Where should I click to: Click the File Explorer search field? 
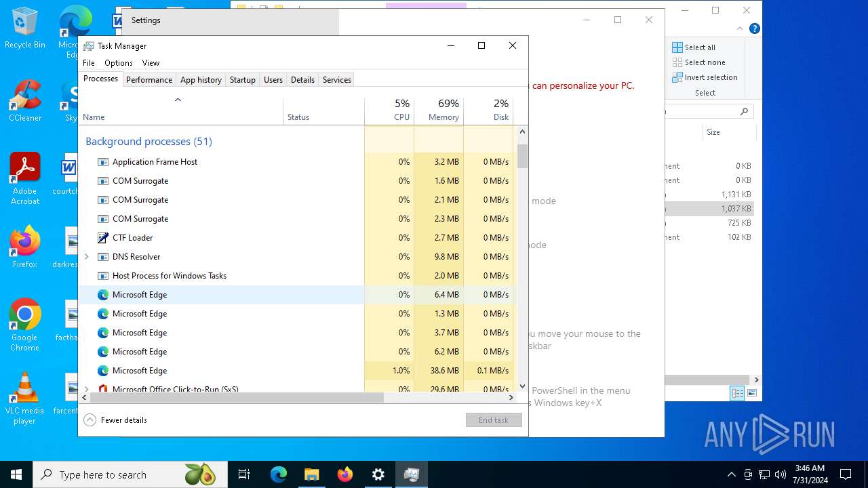pos(709,111)
